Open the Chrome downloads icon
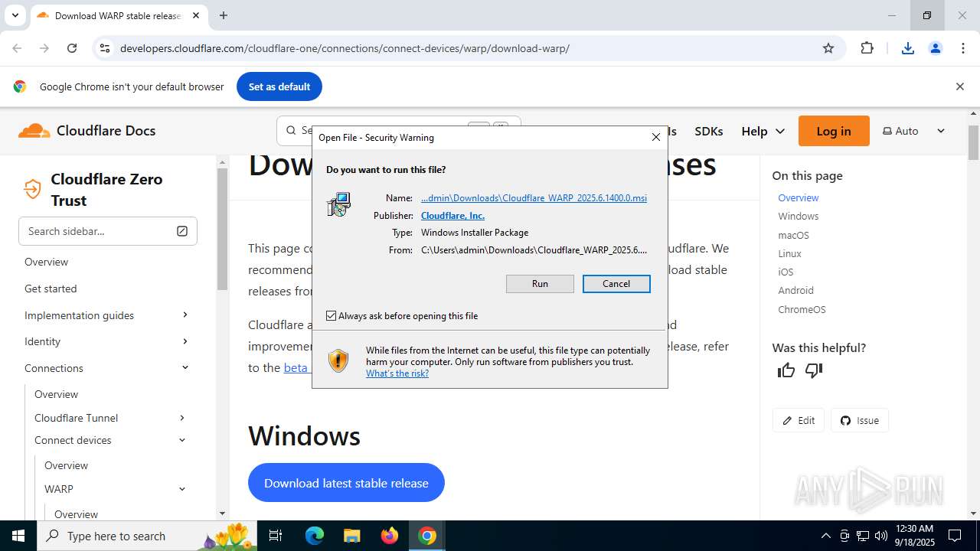Image resolution: width=980 pixels, height=551 pixels. click(x=908, y=48)
